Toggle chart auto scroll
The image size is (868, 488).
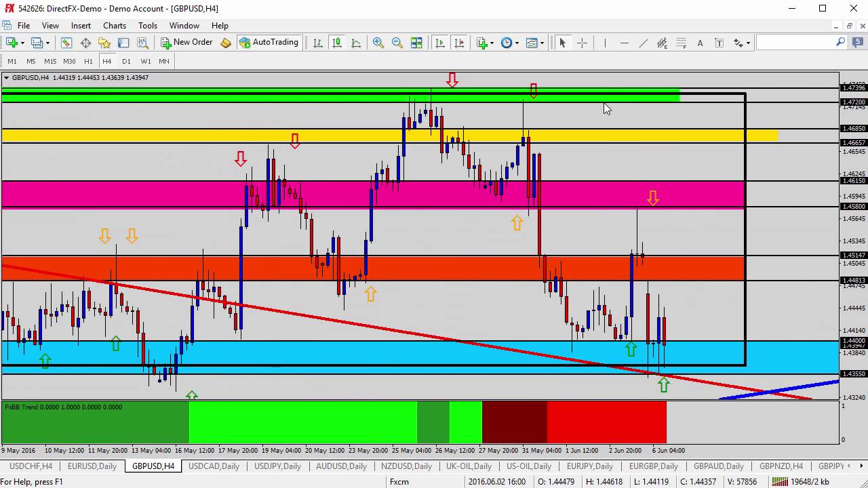point(440,43)
